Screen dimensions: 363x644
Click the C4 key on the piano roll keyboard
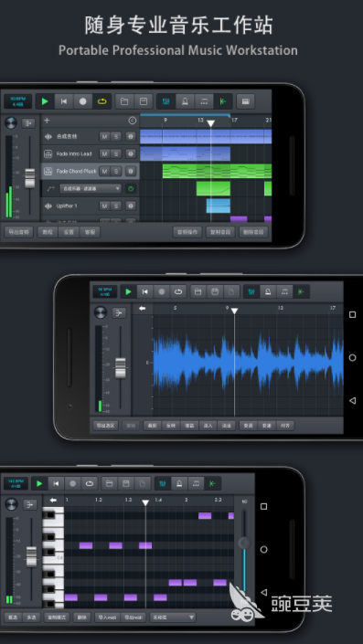53,558
